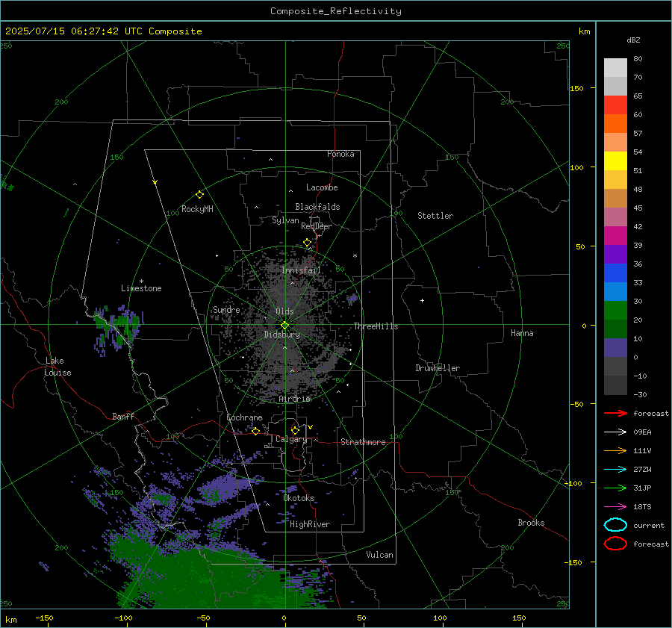672x628 pixels.
Task: Click the Hanna map label
Action: tap(522, 333)
